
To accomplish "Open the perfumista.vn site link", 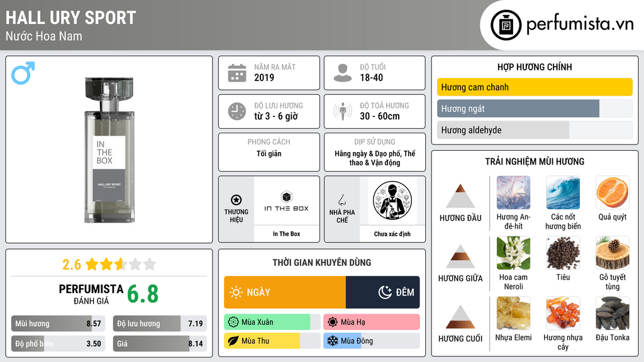I will click(580, 25).
